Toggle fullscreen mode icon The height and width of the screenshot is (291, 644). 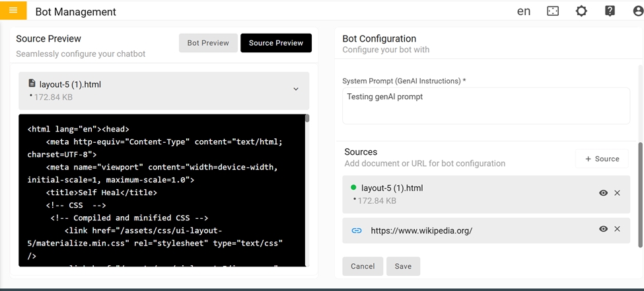pos(553,11)
